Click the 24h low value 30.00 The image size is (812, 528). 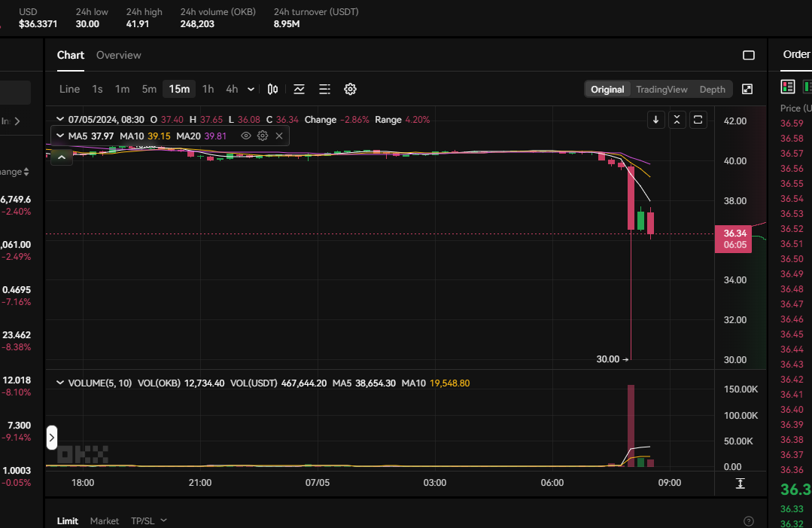[x=87, y=24]
